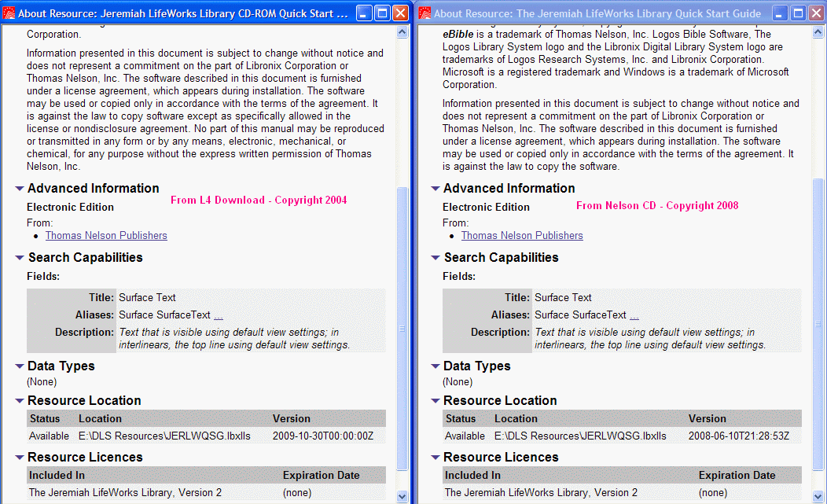Maximize the right Quick Start Guide window
The image size is (827, 504).
pyautogui.click(x=798, y=13)
